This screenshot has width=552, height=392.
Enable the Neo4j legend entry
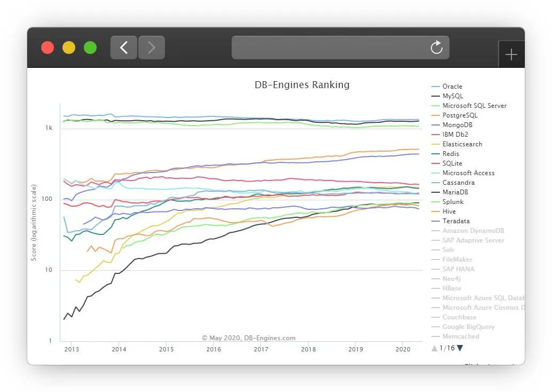(446, 279)
